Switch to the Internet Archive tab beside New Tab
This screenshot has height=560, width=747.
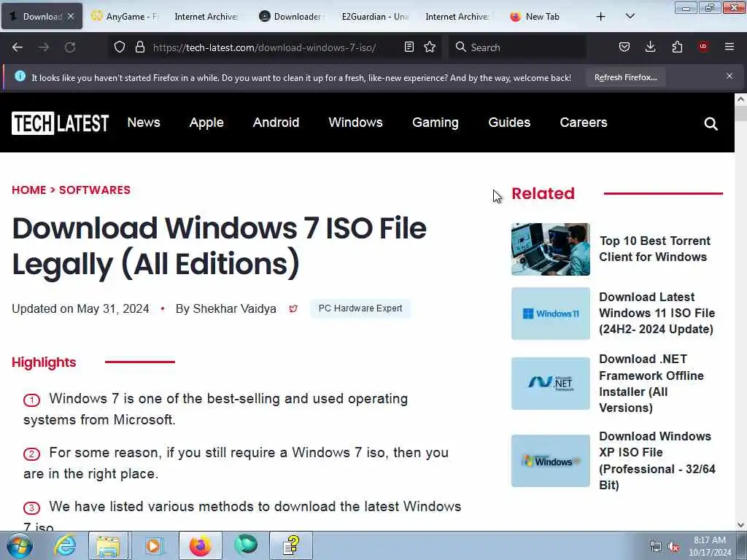(457, 17)
